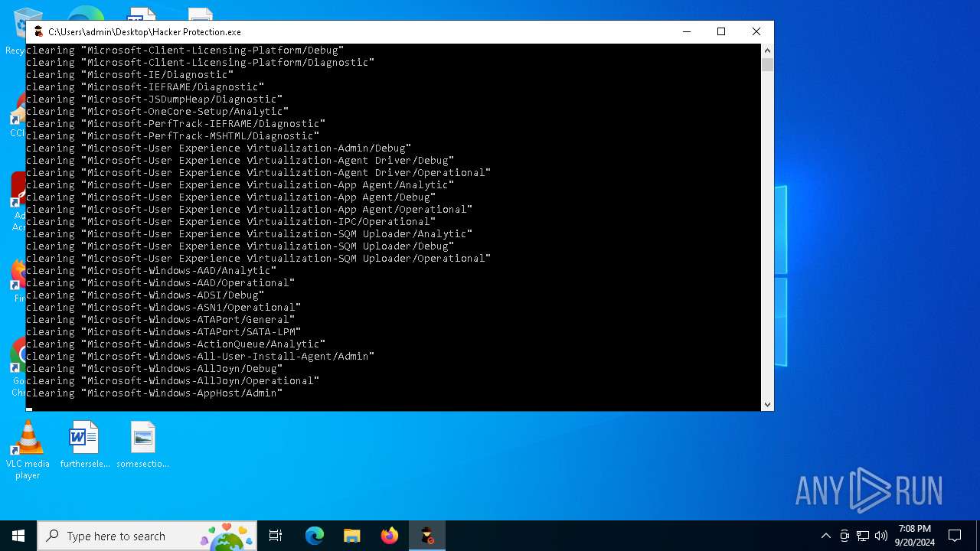The width and height of the screenshot is (980, 551).
Task: Click the line "Microsoft-IE/Diagnostic"
Action: [129, 75]
